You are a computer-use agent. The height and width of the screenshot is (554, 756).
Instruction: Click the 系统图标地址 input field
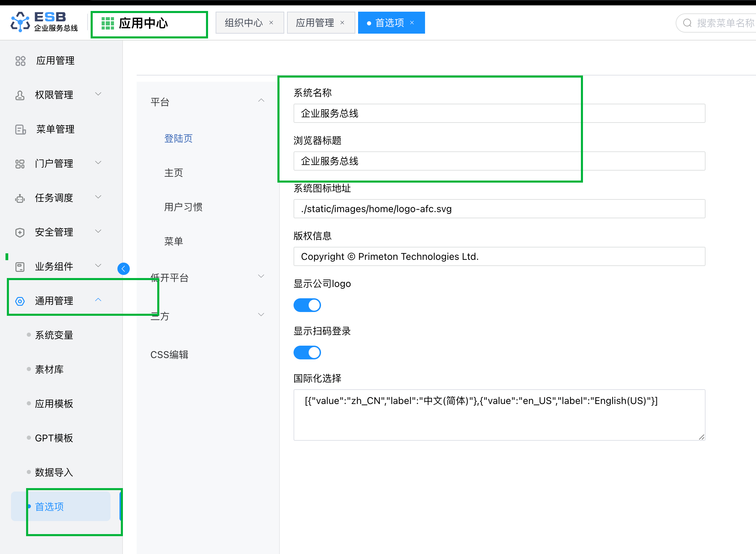pyautogui.click(x=499, y=209)
